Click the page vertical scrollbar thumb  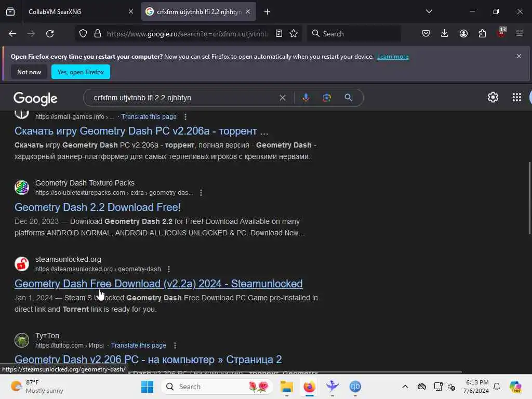tap(529, 198)
